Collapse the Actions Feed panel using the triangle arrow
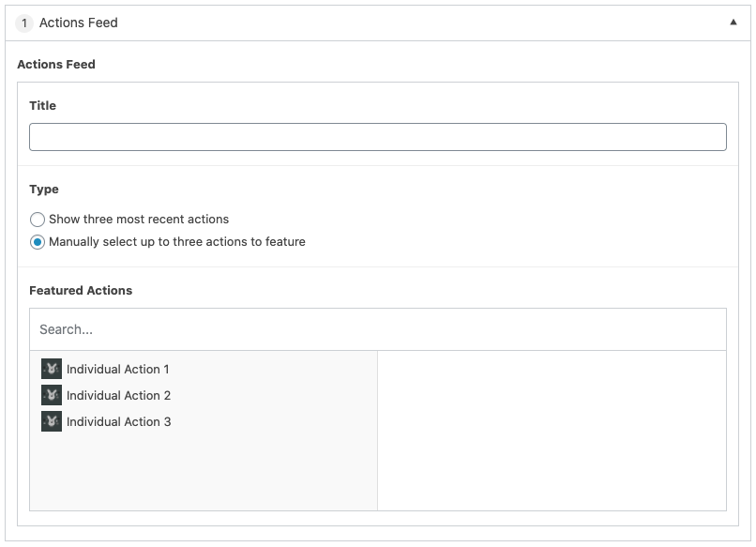The image size is (756, 547). coord(733,23)
